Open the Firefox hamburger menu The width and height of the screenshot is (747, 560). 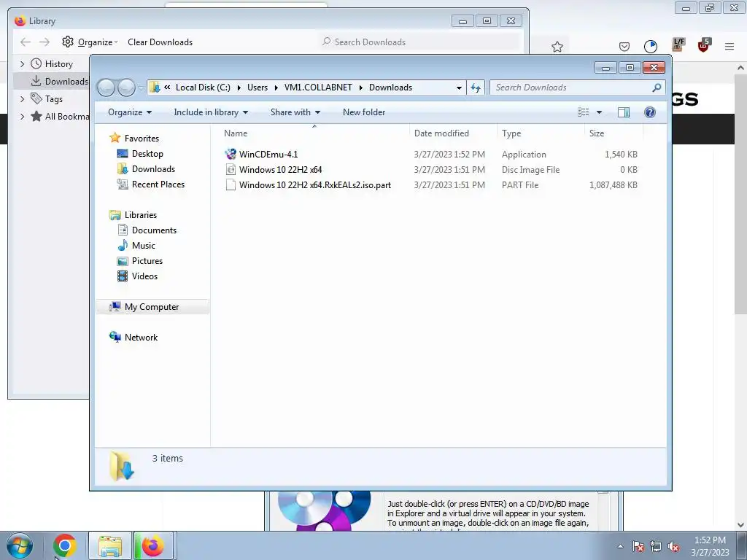729,46
